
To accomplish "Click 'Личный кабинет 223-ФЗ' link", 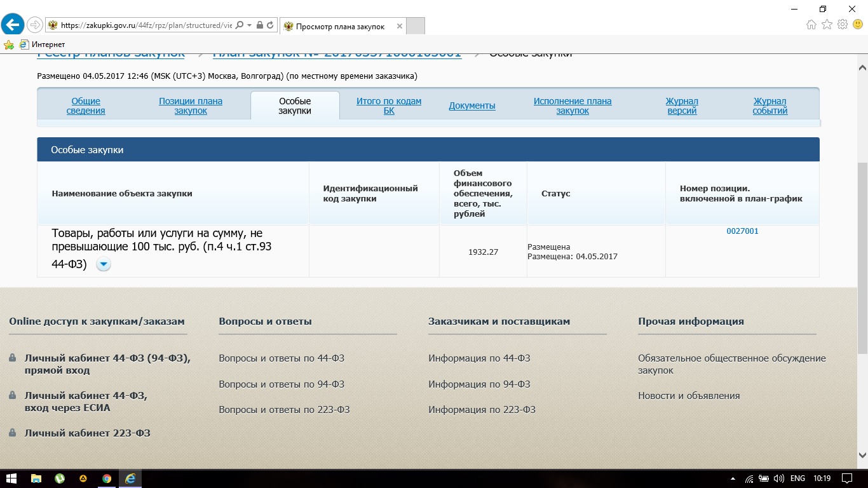I will click(87, 433).
